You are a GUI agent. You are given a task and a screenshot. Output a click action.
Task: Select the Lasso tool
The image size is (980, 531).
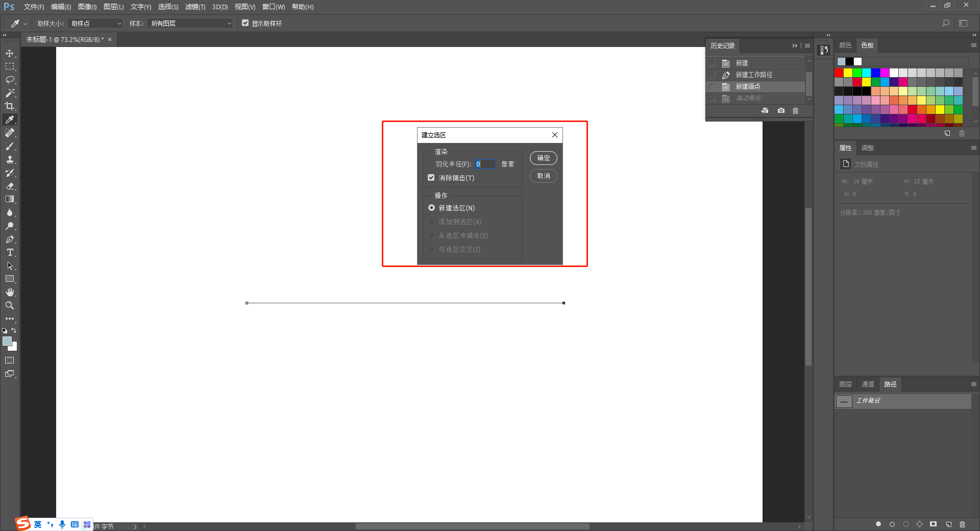tap(10, 80)
